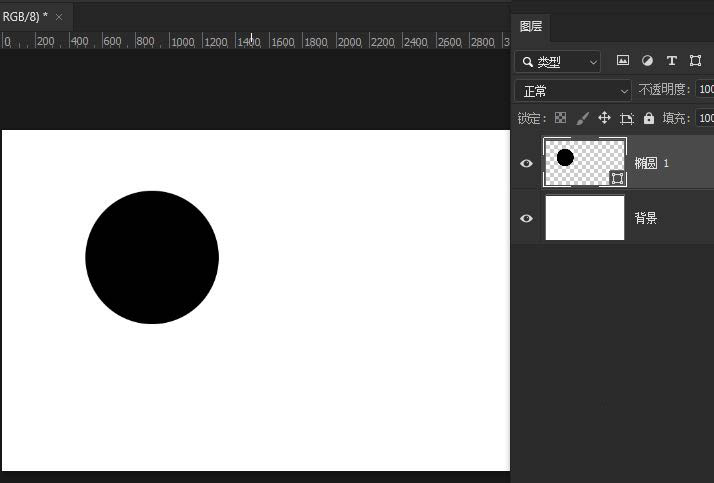Open the 正常 blend mode dropdown
The height and width of the screenshot is (483, 714).
pos(573,91)
